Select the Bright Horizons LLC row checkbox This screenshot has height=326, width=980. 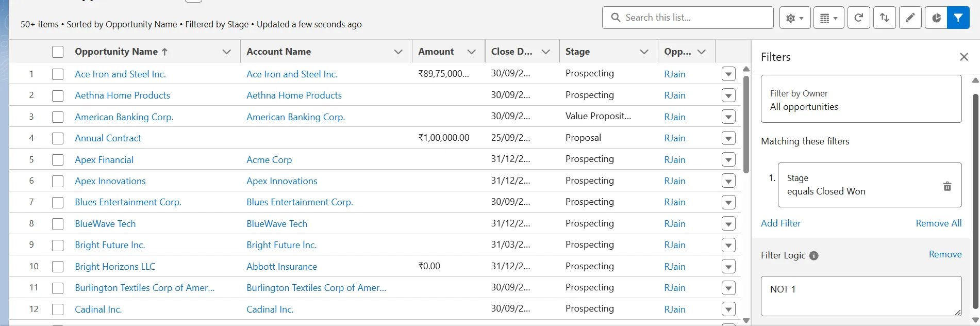(x=58, y=267)
